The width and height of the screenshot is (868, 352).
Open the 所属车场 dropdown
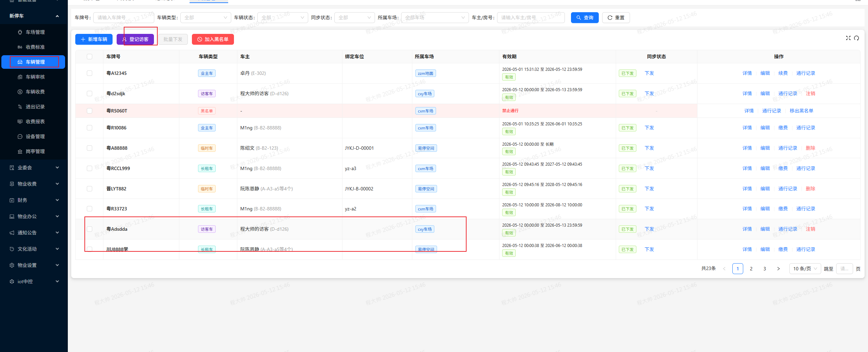pos(435,18)
